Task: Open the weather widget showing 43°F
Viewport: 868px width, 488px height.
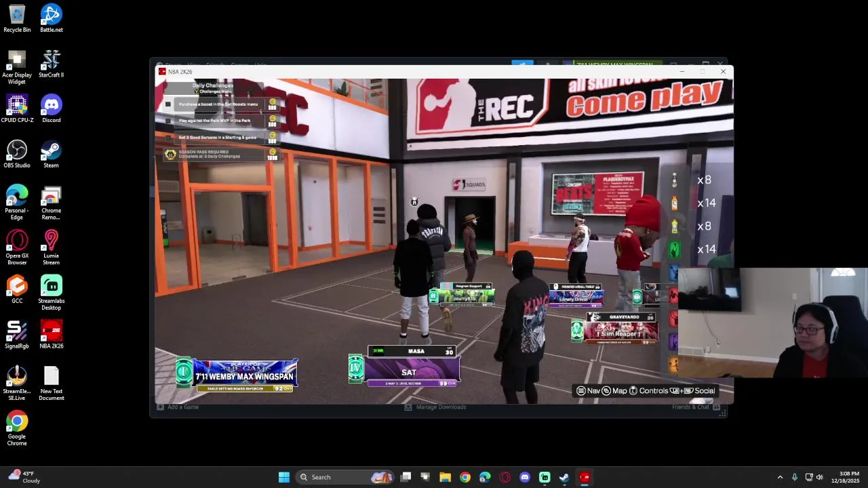Action: coord(25,477)
